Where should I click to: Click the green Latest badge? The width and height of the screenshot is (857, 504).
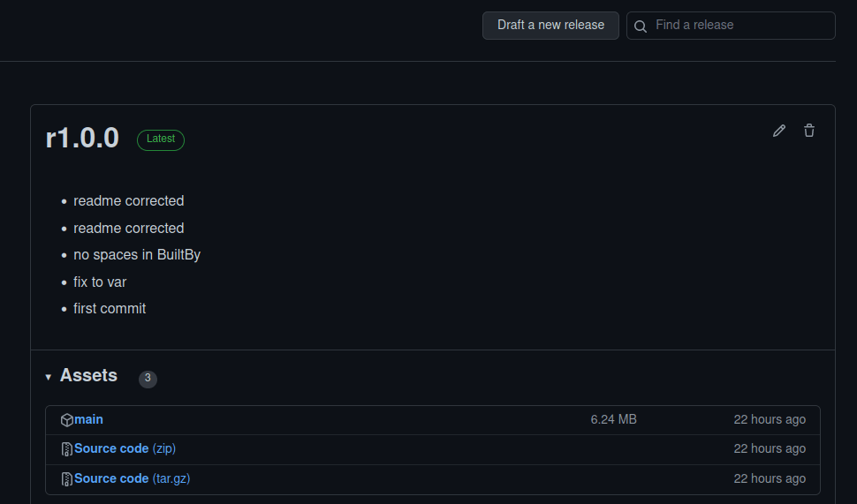pos(161,139)
